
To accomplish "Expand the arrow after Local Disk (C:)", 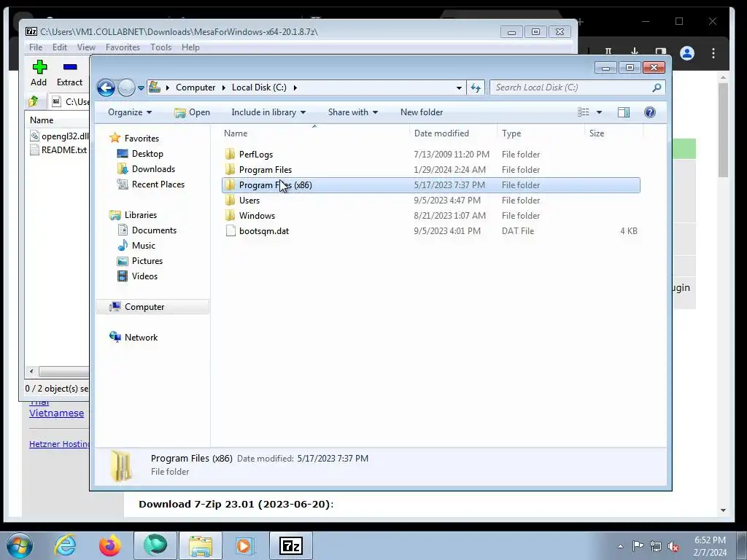I will pos(295,87).
